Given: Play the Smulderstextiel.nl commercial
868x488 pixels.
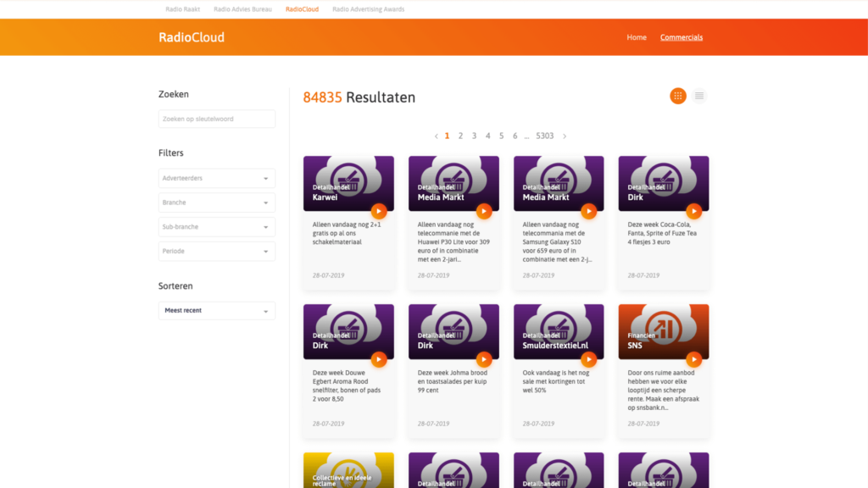Looking at the screenshot, I should pyautogui.click(x=589, y=359).
